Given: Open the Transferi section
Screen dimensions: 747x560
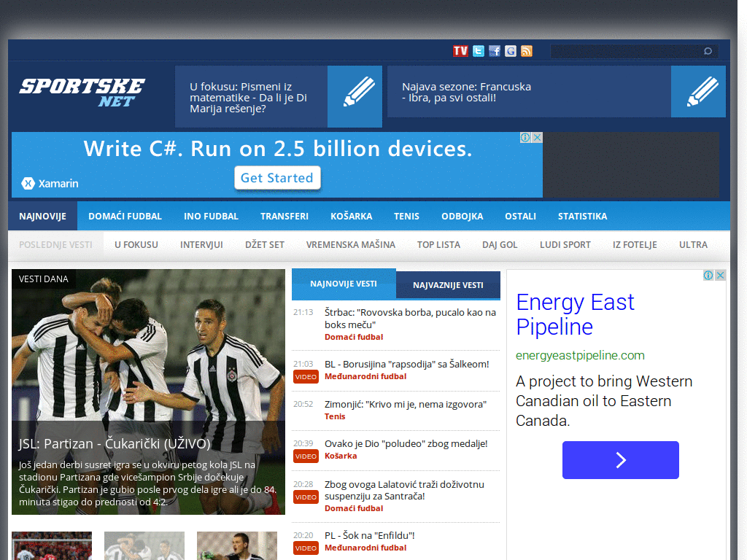Looking at the screenshot, I should pyautogui.click(x=285, y=216).
